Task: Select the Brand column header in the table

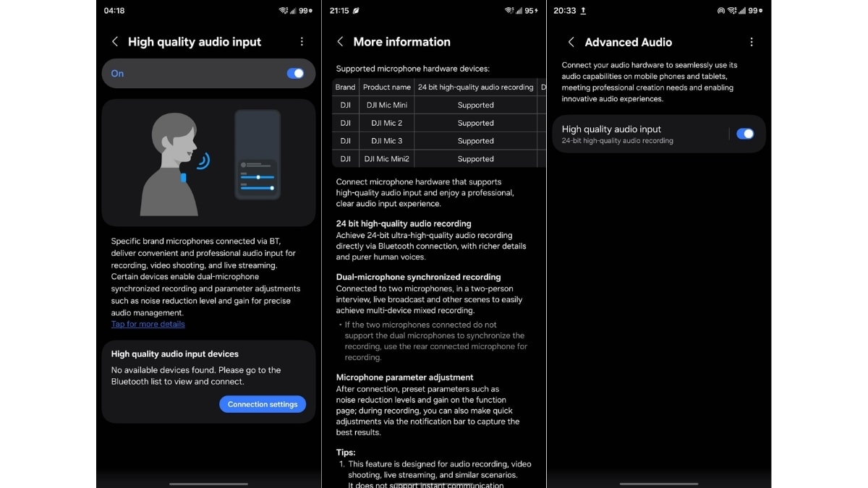Action: (345, 87)
